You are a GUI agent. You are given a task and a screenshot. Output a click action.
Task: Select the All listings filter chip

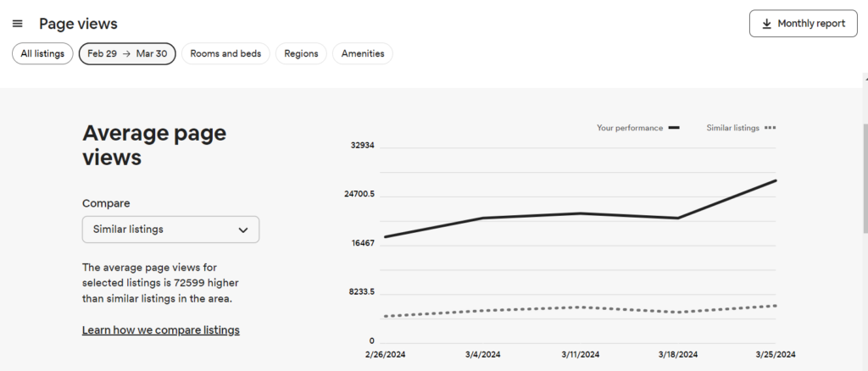pyautogui.click(x=42, y=53)
